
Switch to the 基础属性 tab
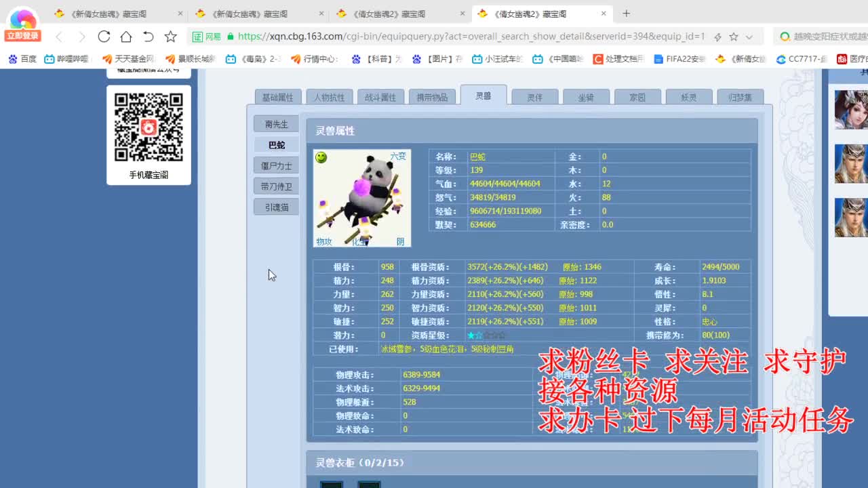coord(278,98)
